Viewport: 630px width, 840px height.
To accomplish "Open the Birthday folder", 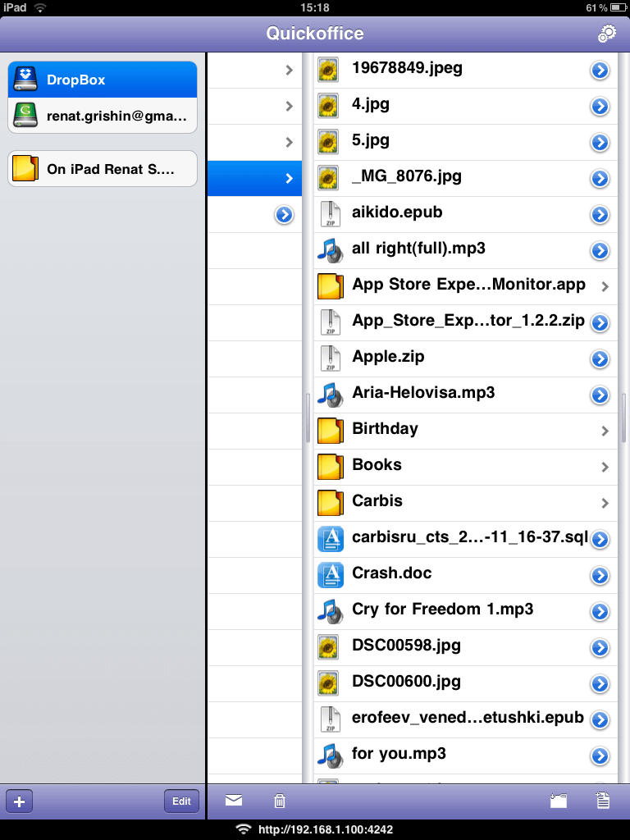I will pos(466,431).
